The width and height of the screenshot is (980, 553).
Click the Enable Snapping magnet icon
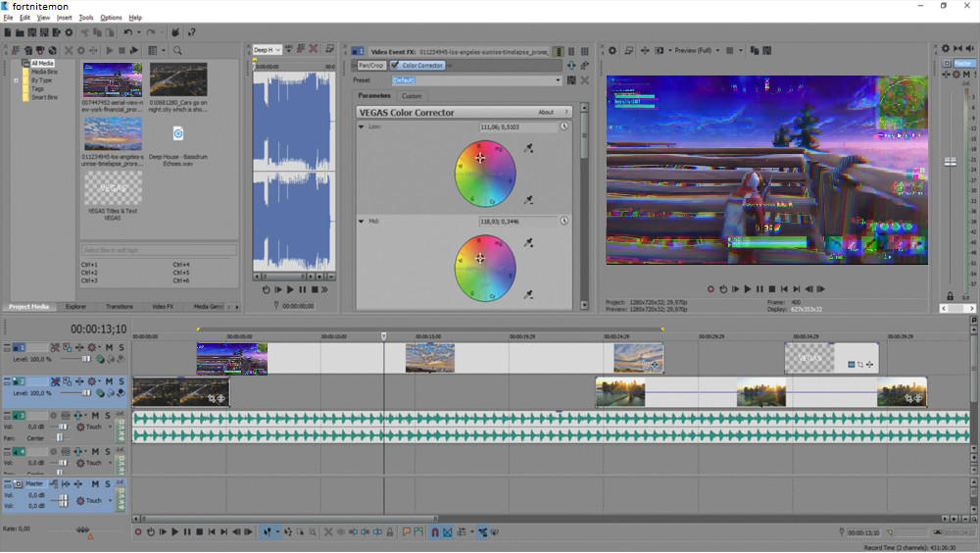tap(435, 532)
